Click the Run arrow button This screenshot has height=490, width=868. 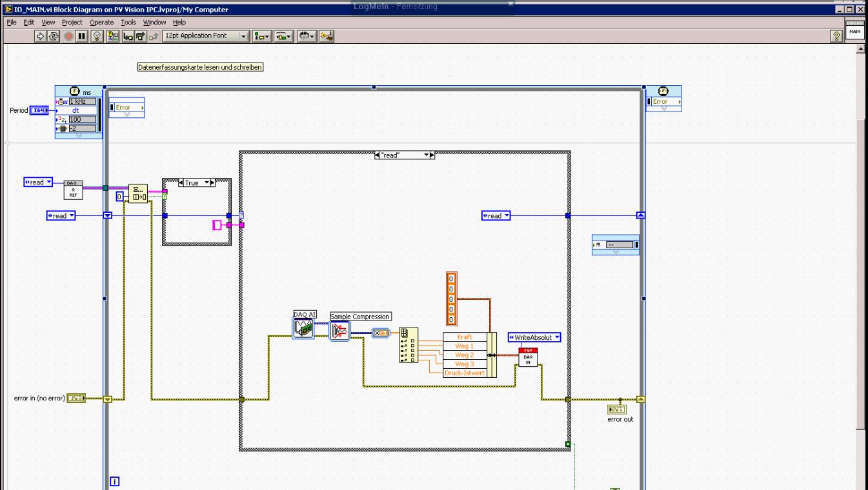point(42,36)
